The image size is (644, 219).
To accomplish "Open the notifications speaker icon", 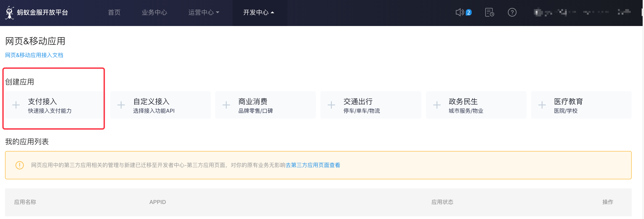I will (460, 12).
